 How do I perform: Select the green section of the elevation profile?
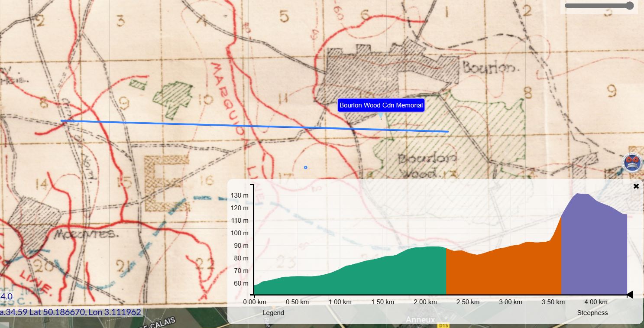click(x=350, y=273)
